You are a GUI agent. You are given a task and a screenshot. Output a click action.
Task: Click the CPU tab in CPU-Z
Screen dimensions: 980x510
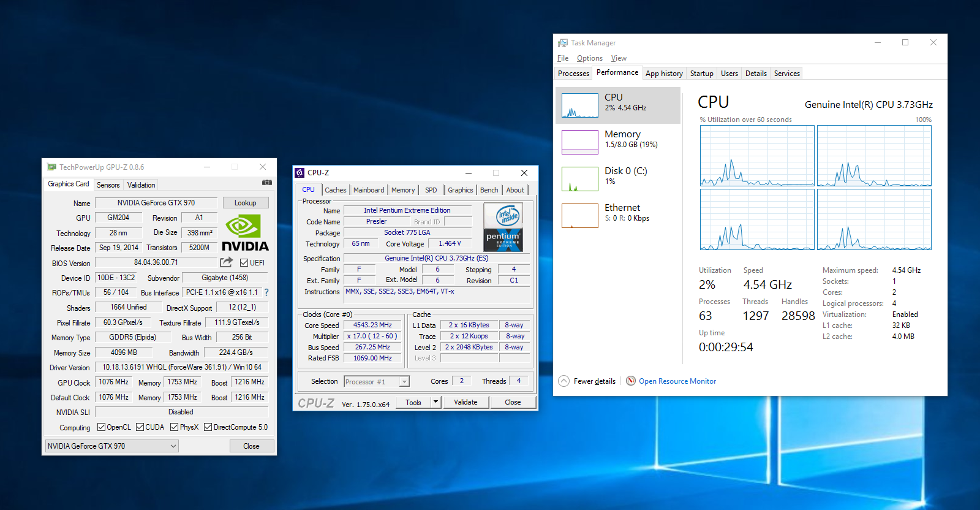309,189
